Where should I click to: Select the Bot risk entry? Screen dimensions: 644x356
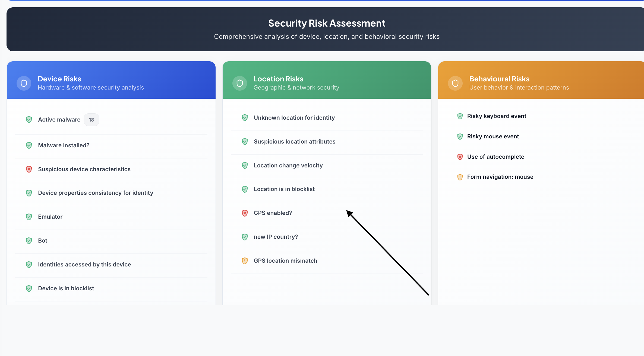[x=111, y=241]
